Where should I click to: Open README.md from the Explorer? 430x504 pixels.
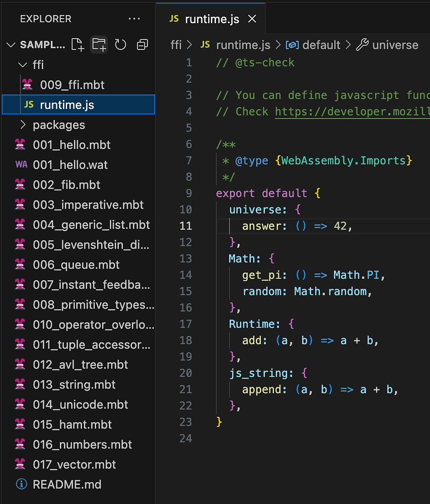click(x=67, y=484)
